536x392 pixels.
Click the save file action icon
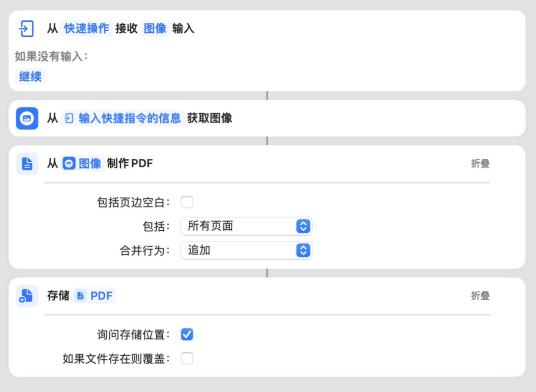(x=27, y=296)
